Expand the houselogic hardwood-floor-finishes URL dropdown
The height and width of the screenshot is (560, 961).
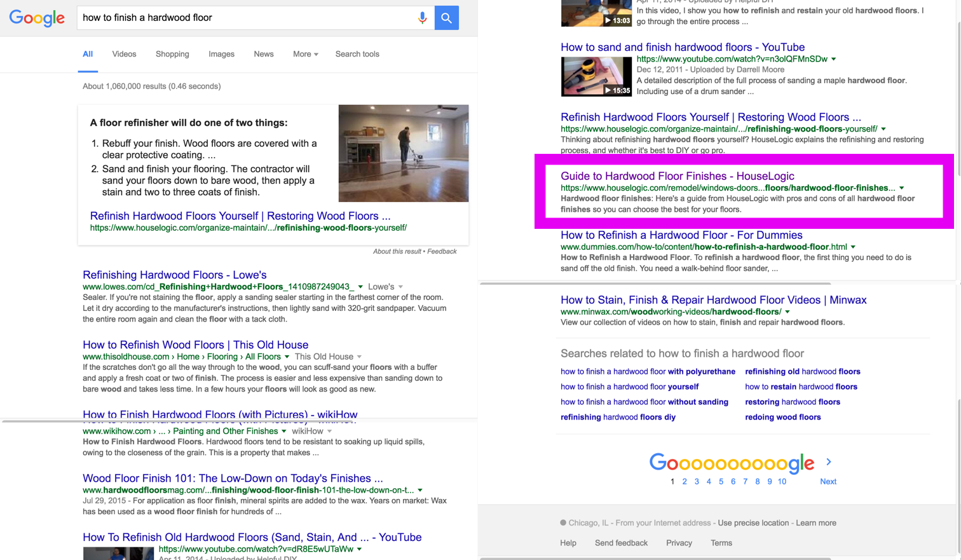(x=902, y=188)
